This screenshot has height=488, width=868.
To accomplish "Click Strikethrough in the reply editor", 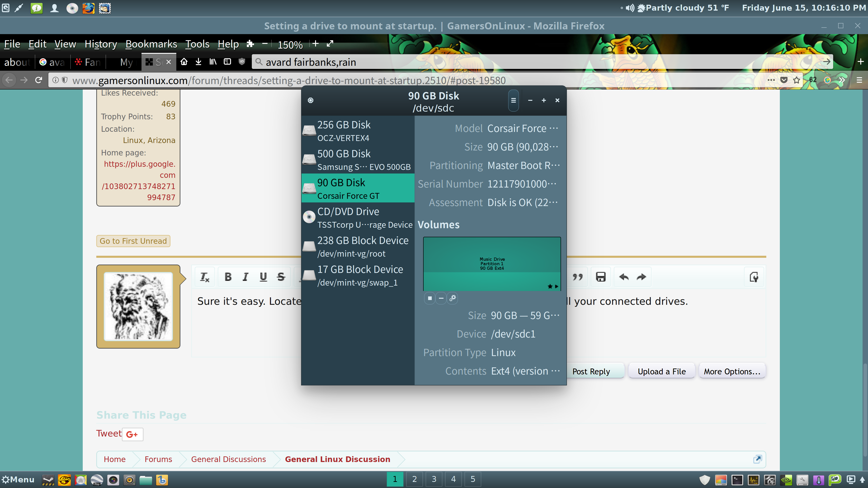I will tap(281, 277).
